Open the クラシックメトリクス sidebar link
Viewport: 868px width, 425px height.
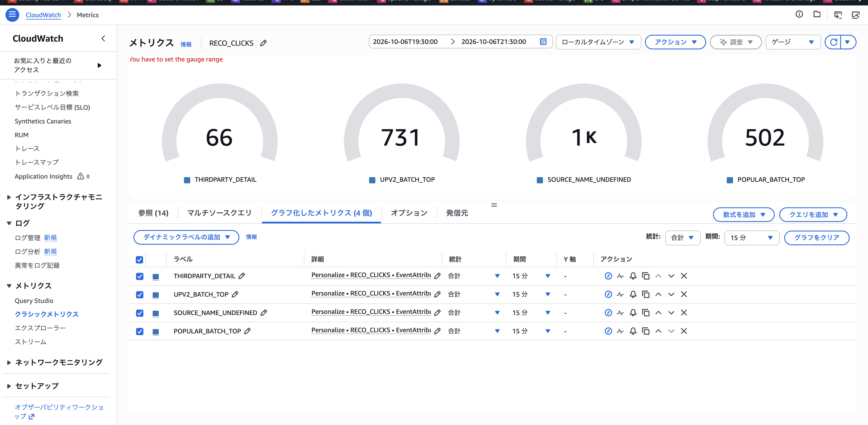pos(47,314)
